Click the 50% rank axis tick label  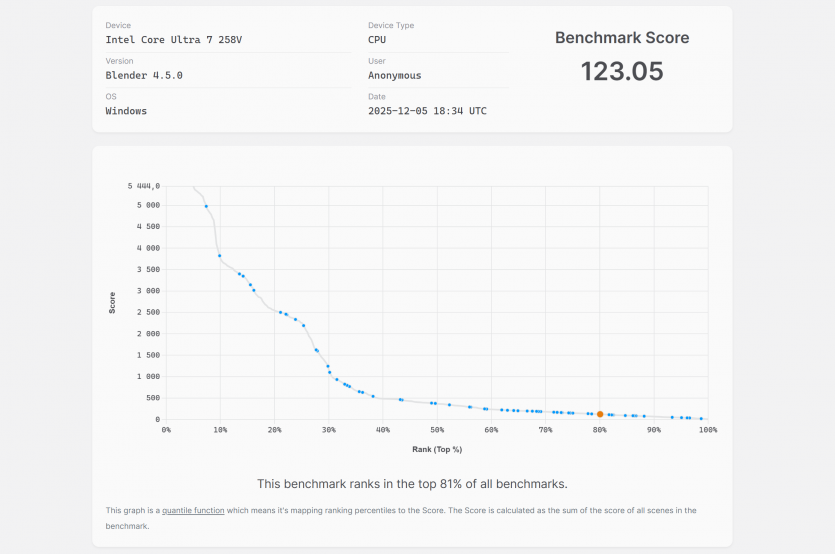click(437, 430)
